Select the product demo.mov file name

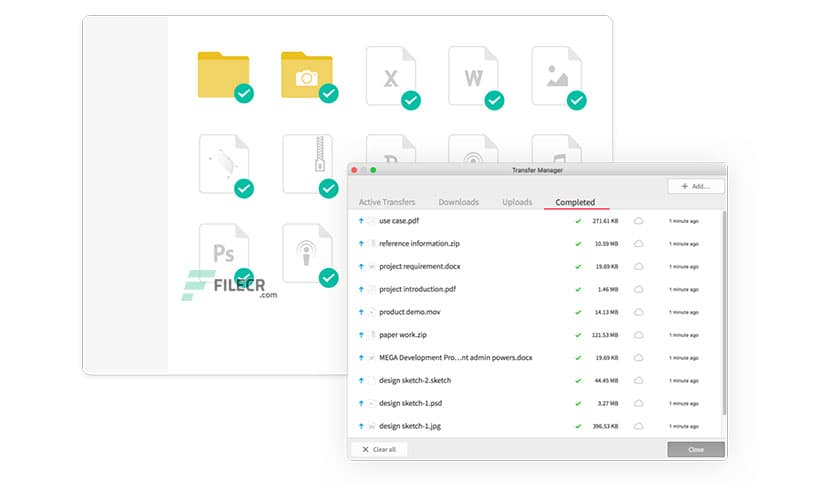pyautogui.click(x=409, y=312)
